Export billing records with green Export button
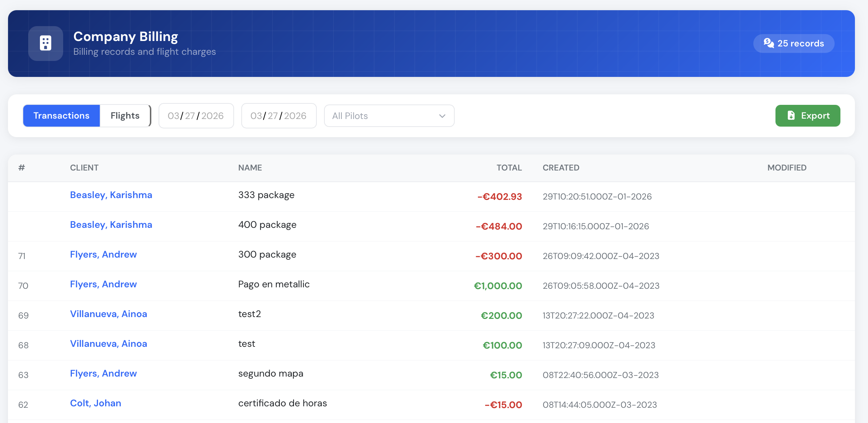Image resolution: width=868 pixels, height=423 pixels. coord(808,115)
